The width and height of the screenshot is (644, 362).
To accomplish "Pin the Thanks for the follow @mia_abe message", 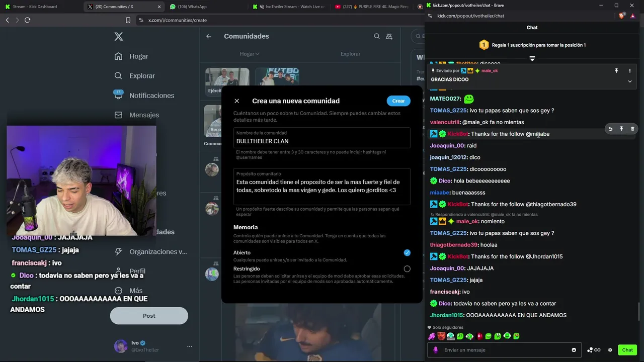I will (x=621, y=129).
